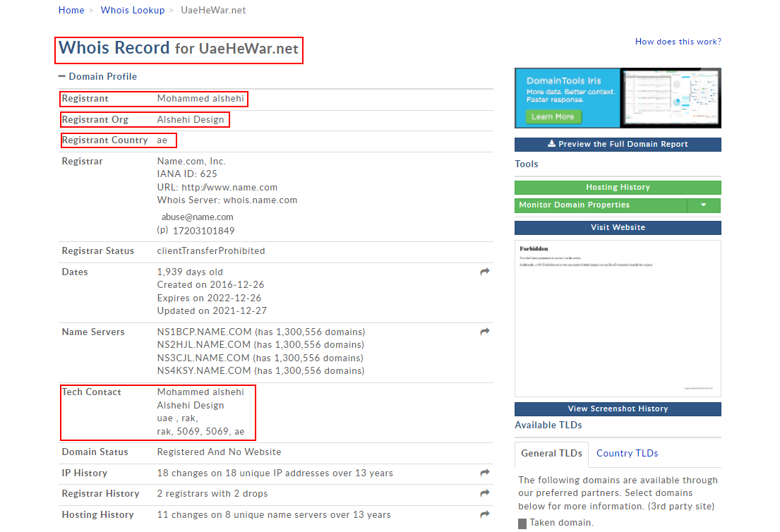780x532 pixels.
Task: Open the Hosting History row arrow icon
Action: click(x=484, y=514)
